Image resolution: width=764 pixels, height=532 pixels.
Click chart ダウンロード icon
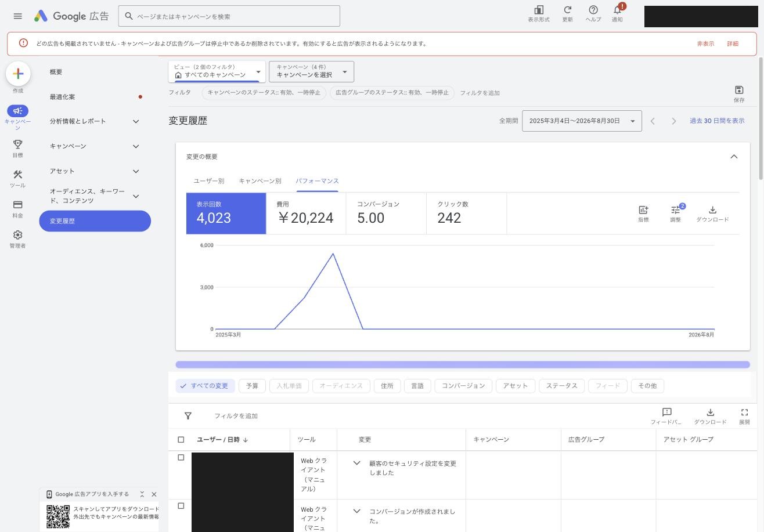click(712, 213)
